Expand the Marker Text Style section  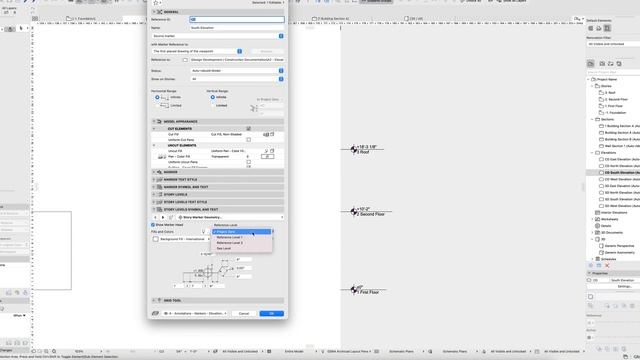154,179
